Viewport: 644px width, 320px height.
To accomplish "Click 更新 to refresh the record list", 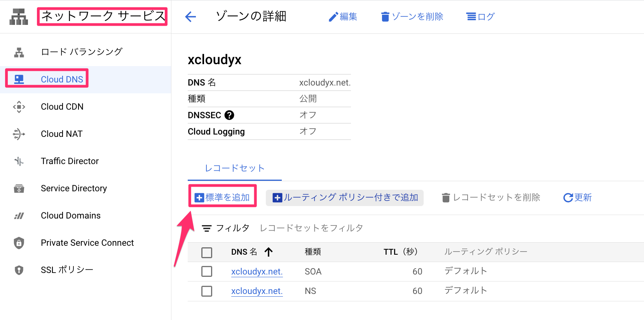I will (578, 198).
